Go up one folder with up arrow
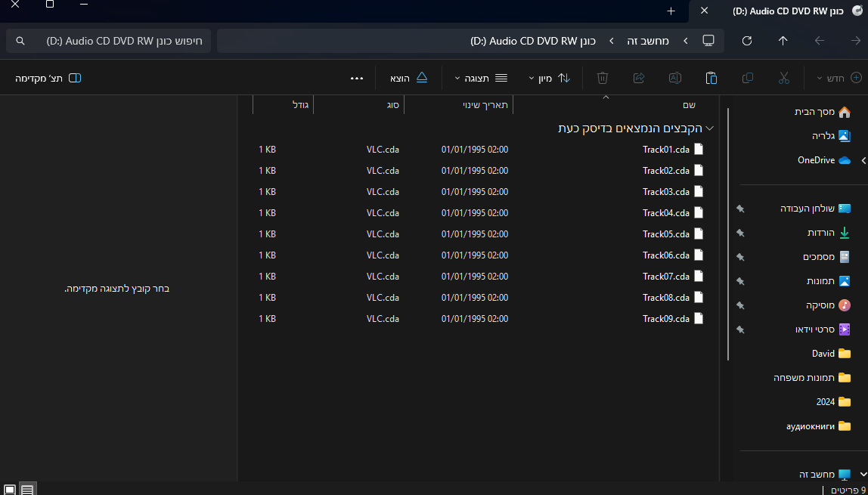Image resolution: width=868 pixels, height=495 pixels. 783,41
